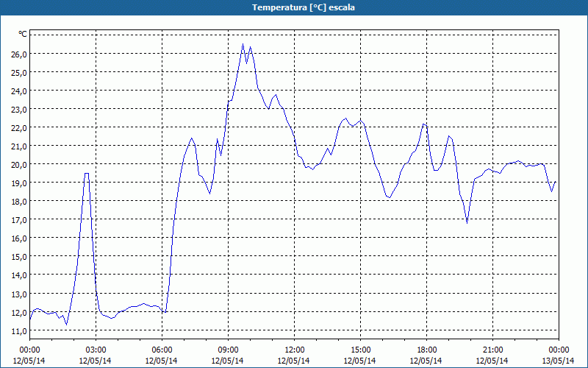Click the 06:00 time axis label

pos(162,350)
